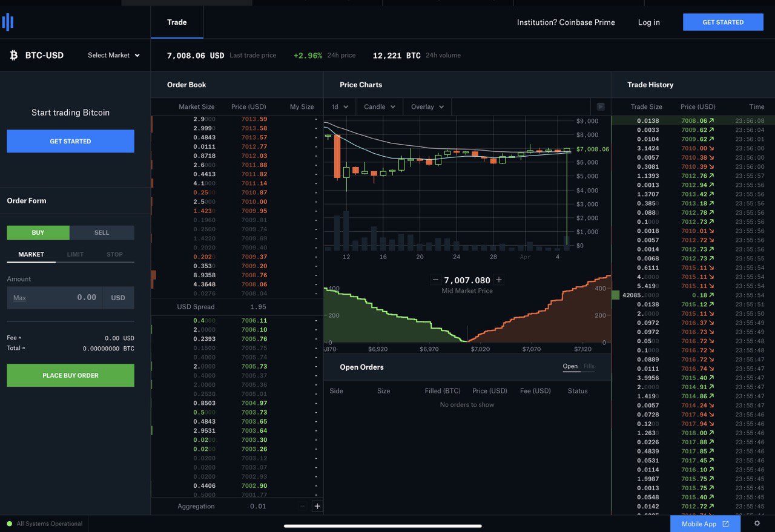Screen dimensions: 775x532
Task: Click the Max link in Amount field
Action: point(19,298)
